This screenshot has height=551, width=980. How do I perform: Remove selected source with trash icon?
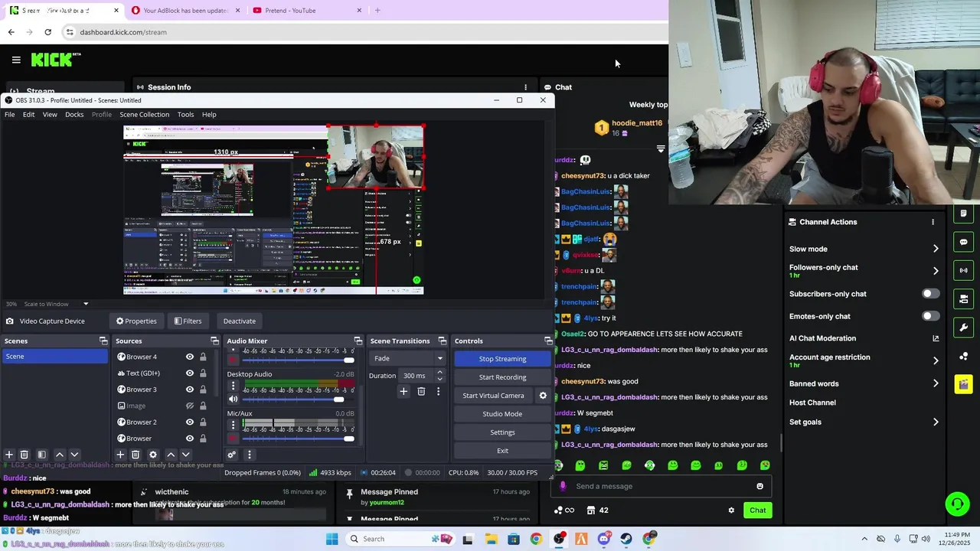pyautogui.click(x=136, y=455)
